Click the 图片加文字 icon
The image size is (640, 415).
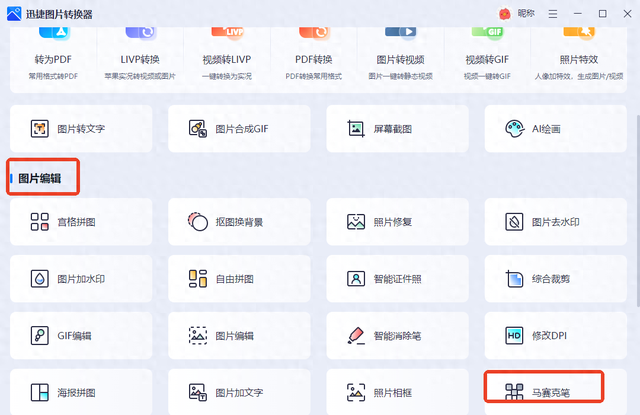coord(198,393)
